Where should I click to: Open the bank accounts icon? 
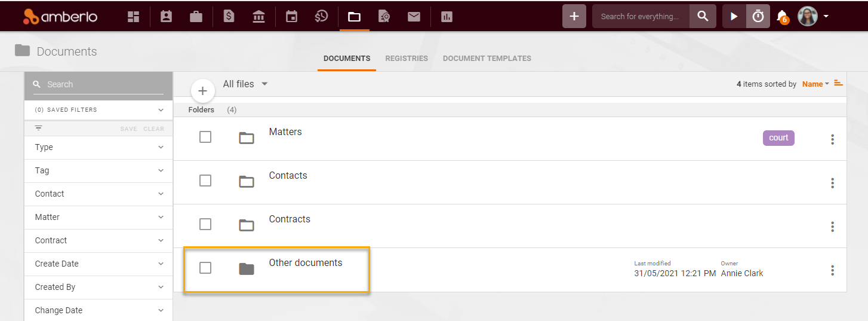[259, 17]
